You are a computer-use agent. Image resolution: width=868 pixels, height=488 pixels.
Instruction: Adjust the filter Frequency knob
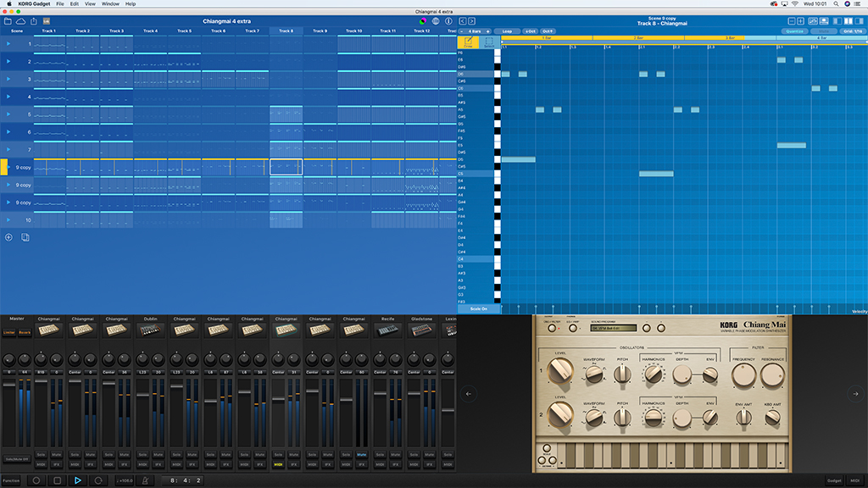pyautogui.click(x=743, y=375)
